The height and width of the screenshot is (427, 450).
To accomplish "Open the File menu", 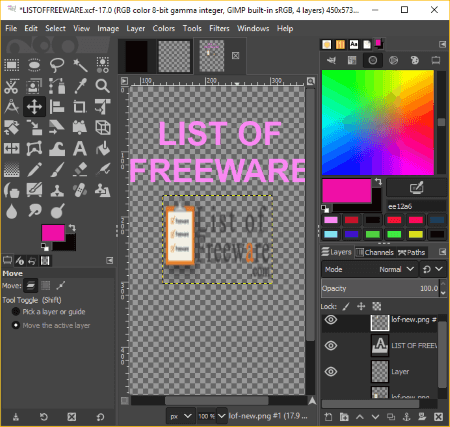I will point(11,29).
